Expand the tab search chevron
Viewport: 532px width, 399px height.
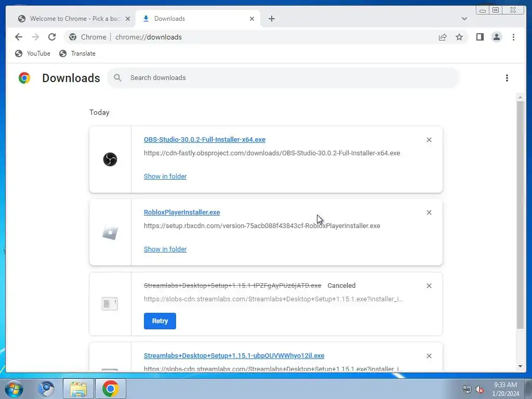click(x=464, y=19)
